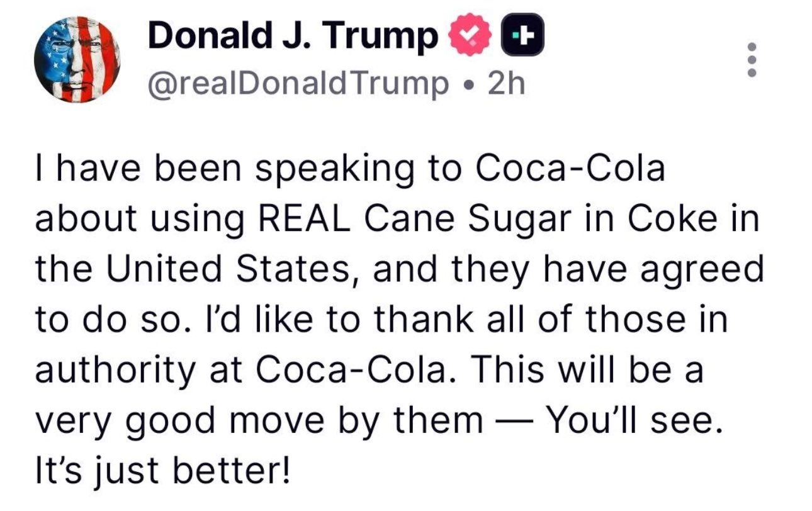Click the word "authority" in the post
Screen dimensions: 812x511
(114, 371)
